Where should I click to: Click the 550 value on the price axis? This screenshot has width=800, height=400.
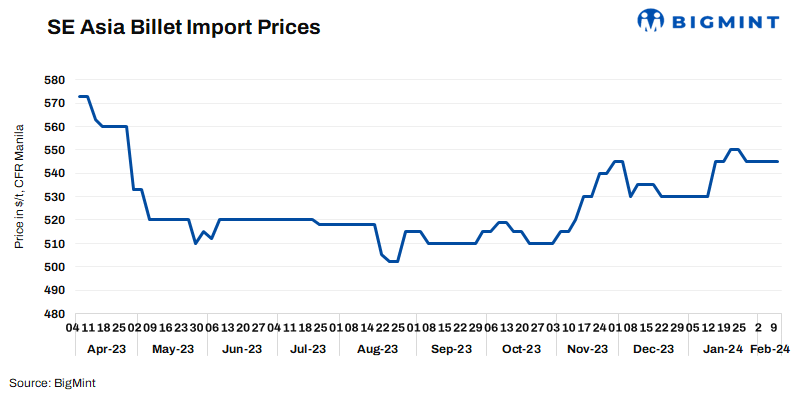click(x=54, y=150)
